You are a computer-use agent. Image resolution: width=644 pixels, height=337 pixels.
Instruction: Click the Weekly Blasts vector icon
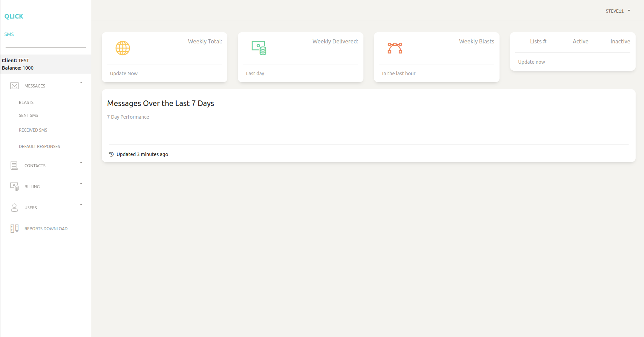[395, 48]
